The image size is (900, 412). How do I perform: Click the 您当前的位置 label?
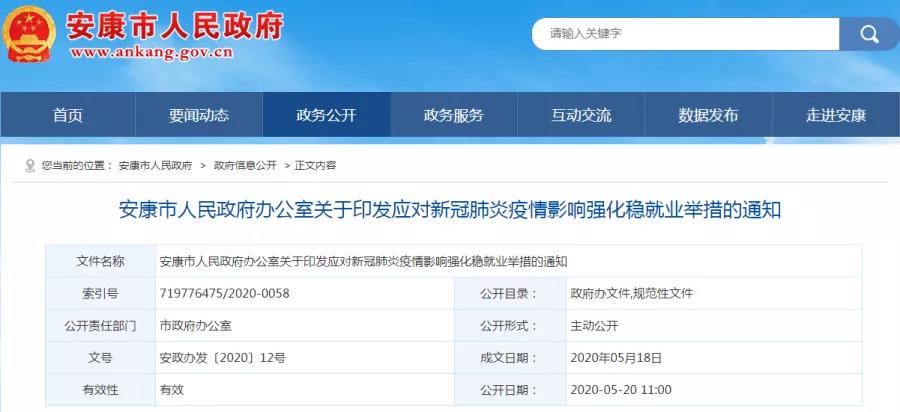click(76, 166)
